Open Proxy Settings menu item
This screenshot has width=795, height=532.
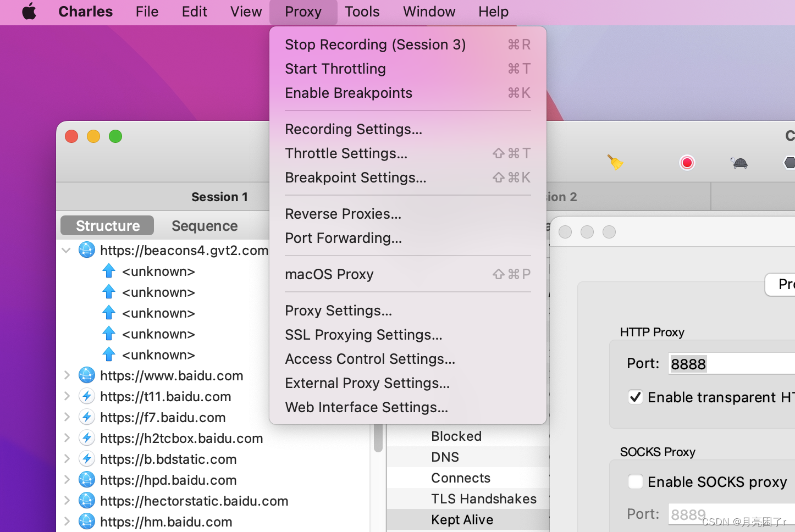(x=408, y=311)
